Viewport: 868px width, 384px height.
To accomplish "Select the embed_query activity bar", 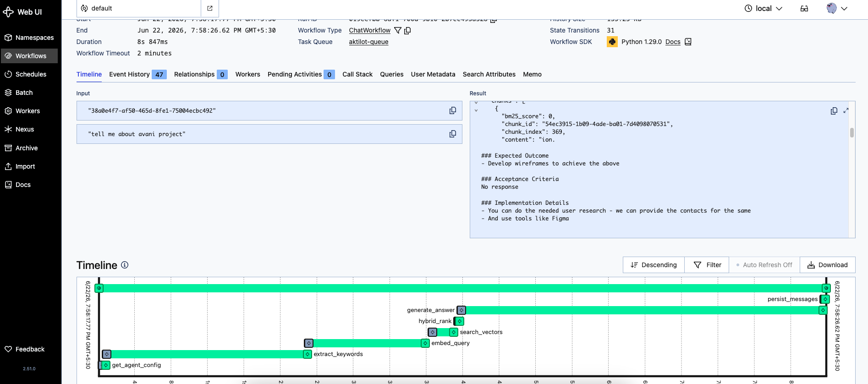I will [367, 343].
